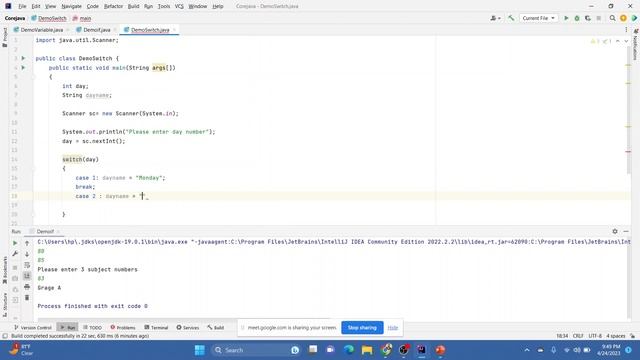The width and height of the screenshot is (640, 360).
Task: Open the Notifications side panel
Action: click(x=636, y=44)
